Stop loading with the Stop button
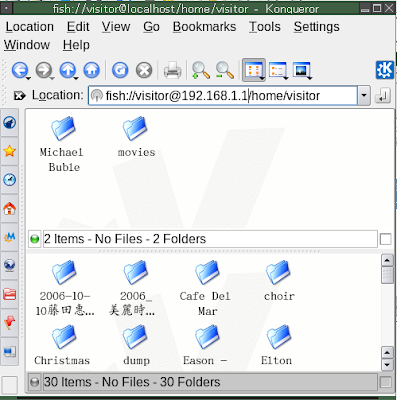The height and width of the screenshot is (400, 397). pyautogui.click(x=144, y=70)
